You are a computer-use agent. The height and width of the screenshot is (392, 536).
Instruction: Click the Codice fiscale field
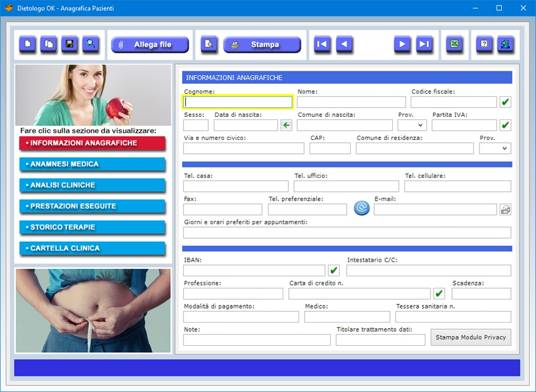click(x=454, y=102)
